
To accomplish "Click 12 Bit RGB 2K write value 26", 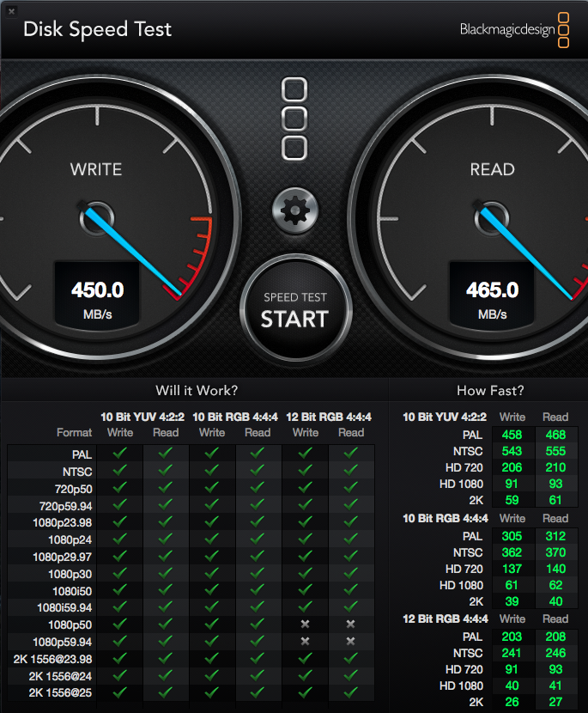I will click(512, 702).
